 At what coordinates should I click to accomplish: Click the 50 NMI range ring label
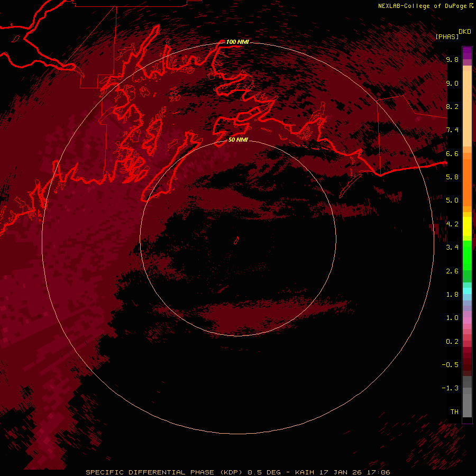coord(238,140)
